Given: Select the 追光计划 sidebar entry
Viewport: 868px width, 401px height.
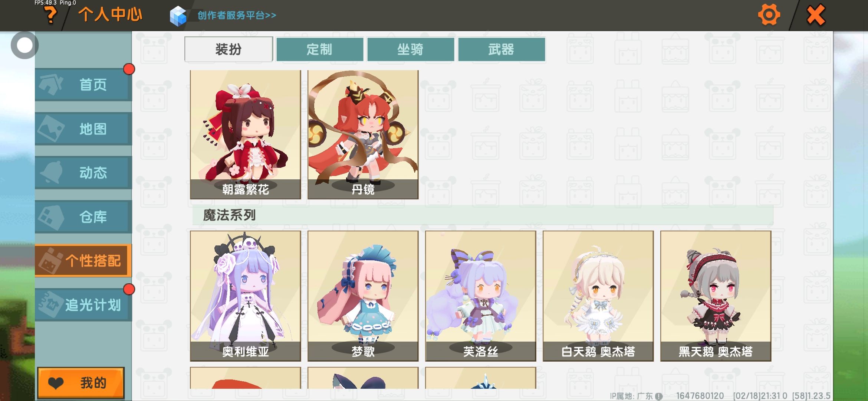Looking at the screenshot, I should (83, 305).
